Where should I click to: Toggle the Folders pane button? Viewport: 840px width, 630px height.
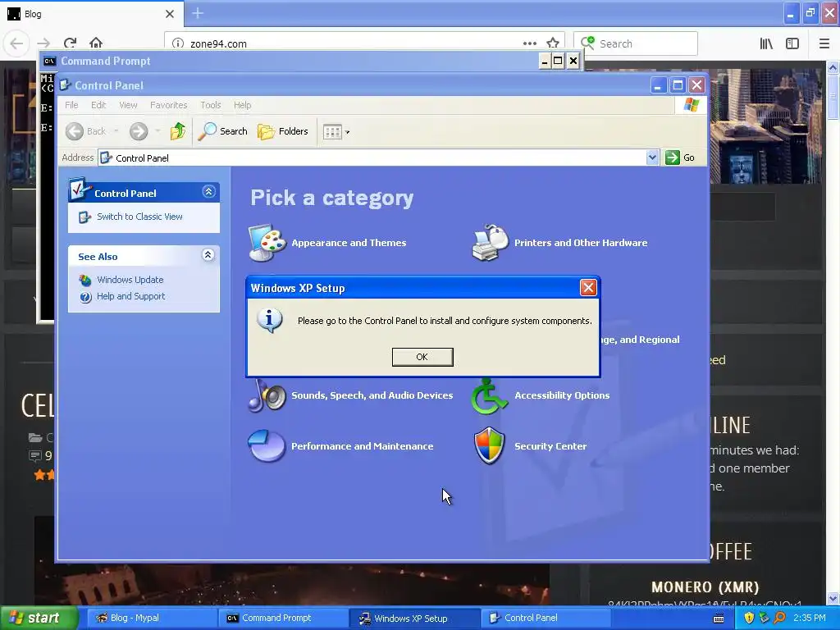[x=283, y=131]
